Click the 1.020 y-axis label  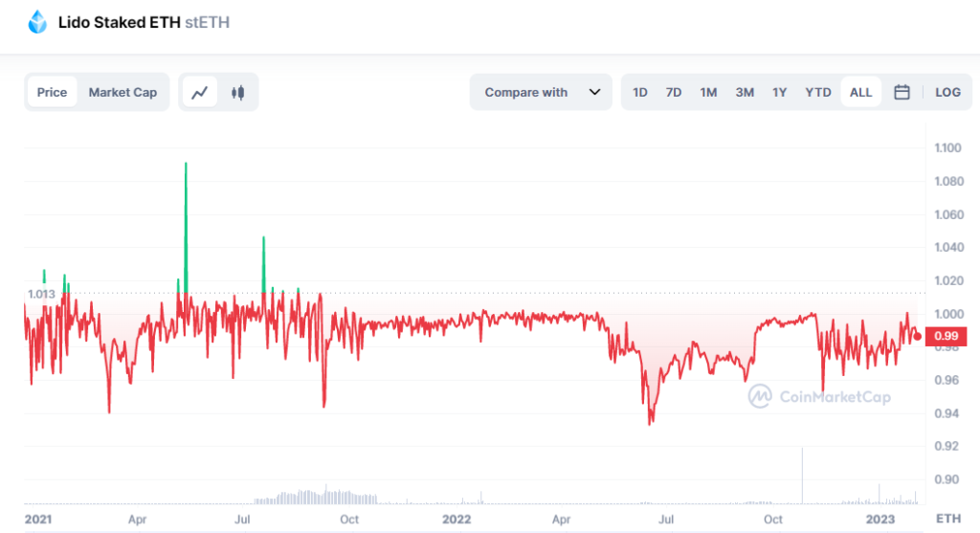pyautogui.click(x=947, y=280)
